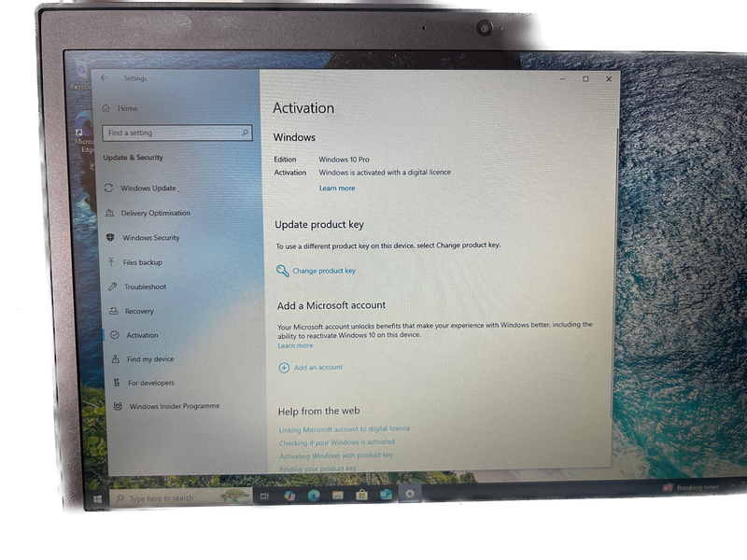The height and width of the screenshot is (560, 747).
Task: Open Outlook from the taskbar
Action: point(386,495)
